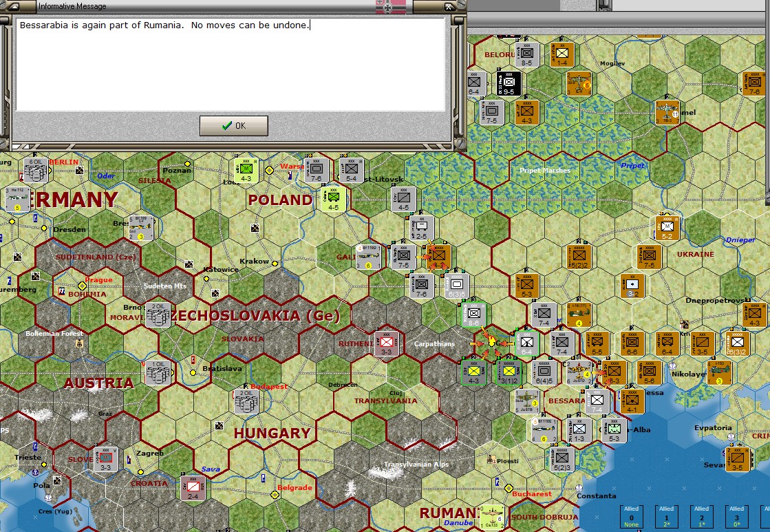Select the Soviet 5-2 unit near the Dnieper
Screen dimensions: 770x532
(x=667, y=228)
